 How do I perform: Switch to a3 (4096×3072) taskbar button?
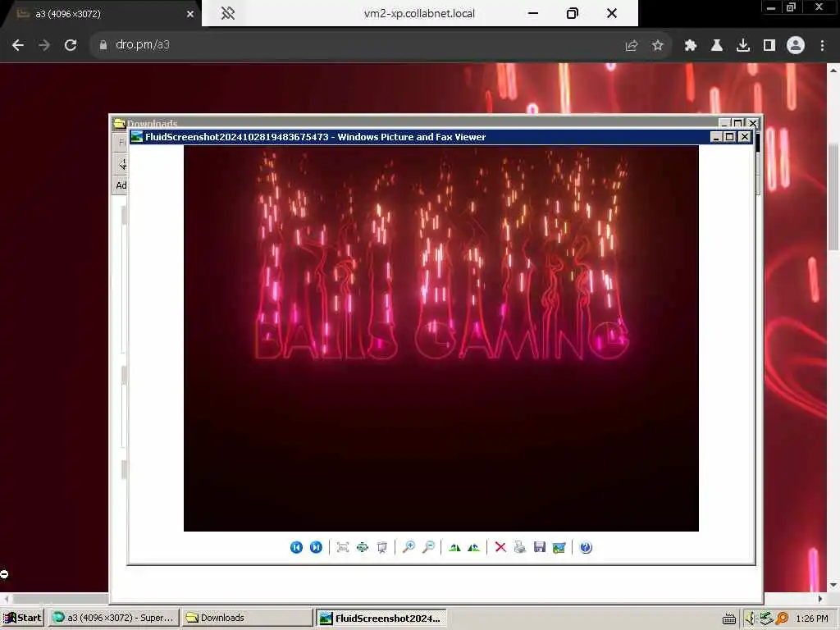(x=114, y=618)
